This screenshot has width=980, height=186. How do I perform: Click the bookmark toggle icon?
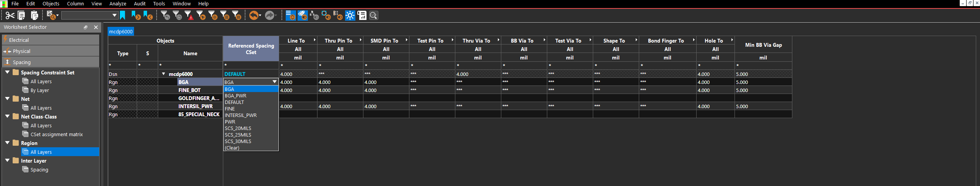coord(123,15)
